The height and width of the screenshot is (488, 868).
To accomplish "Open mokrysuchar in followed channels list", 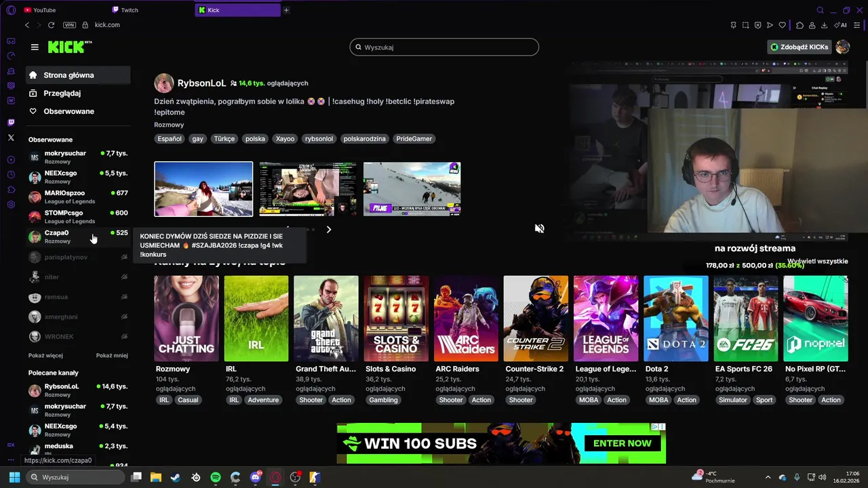I will pyautogui.click(x=79, y=157).
